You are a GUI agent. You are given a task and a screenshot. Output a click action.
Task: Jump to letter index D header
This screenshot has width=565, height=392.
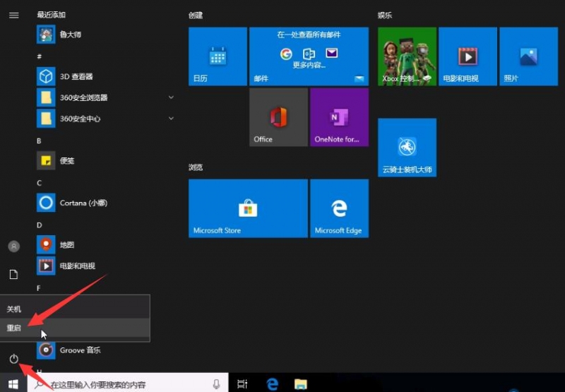coord(39,225)
